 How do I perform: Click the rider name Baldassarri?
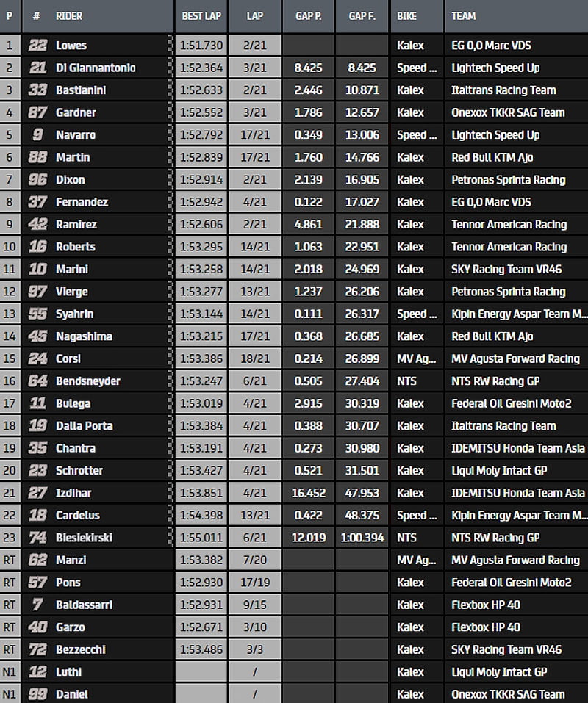84,605
